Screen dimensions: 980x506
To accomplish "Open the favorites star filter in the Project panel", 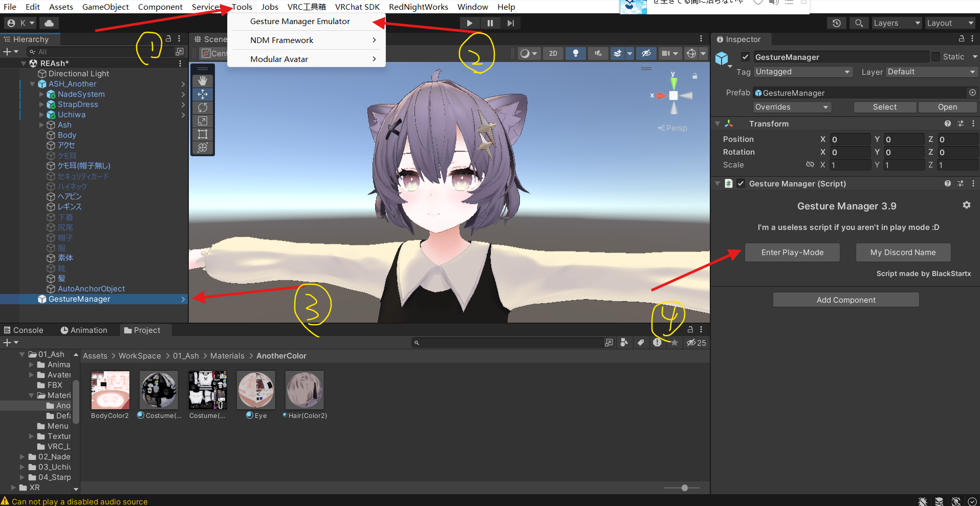I will pyautogui.click(x=675, y=343).
